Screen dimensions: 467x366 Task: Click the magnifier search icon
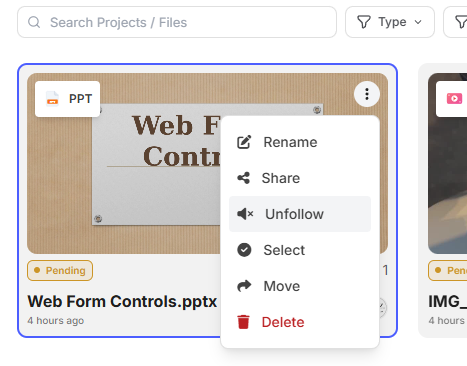click(x=34, y=22)
